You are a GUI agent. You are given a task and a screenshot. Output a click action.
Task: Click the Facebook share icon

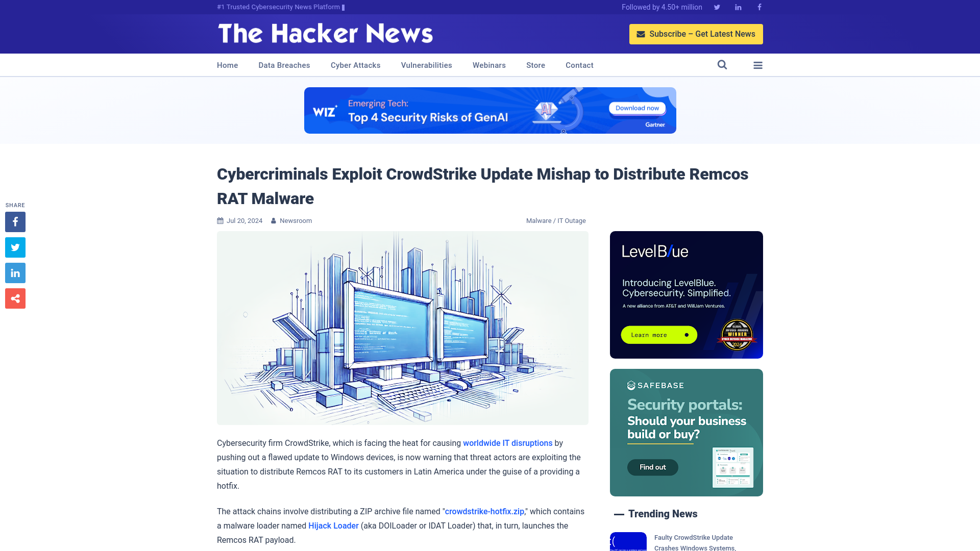pos(15,221)
